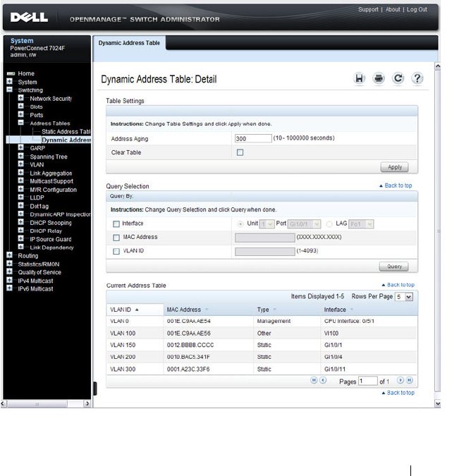Select the Unit radio button
Image resolution: width=452 pixels, height=476 pixels.
[x=240, y=224]
